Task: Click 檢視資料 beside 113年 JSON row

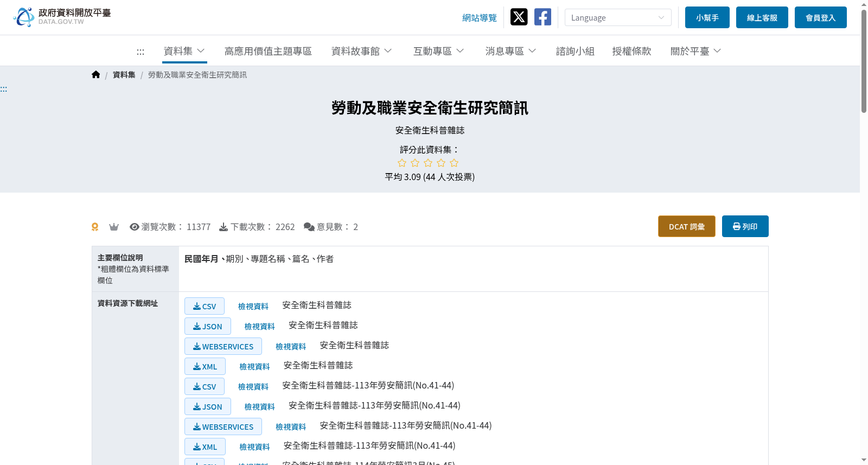Action: (x=260, y=407)
